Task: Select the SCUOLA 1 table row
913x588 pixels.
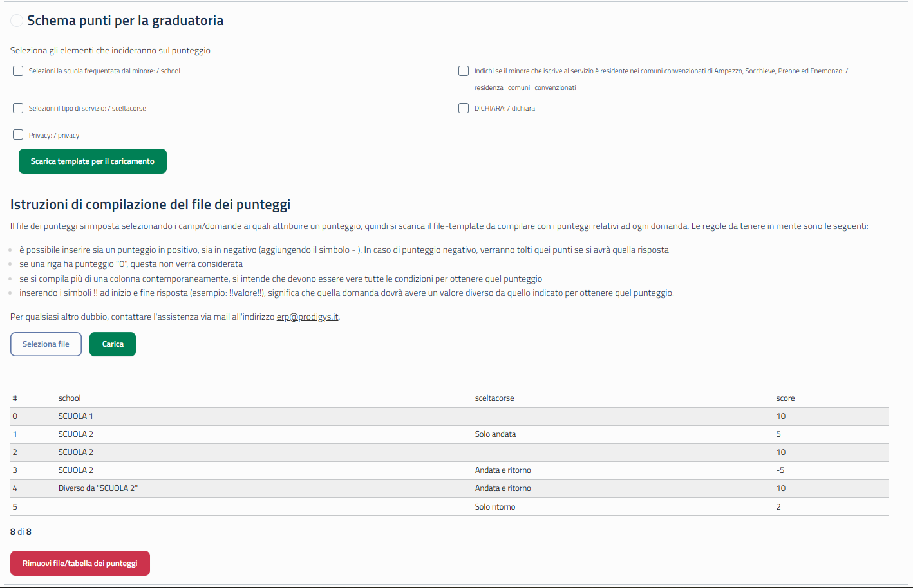Action: (76, 416)
